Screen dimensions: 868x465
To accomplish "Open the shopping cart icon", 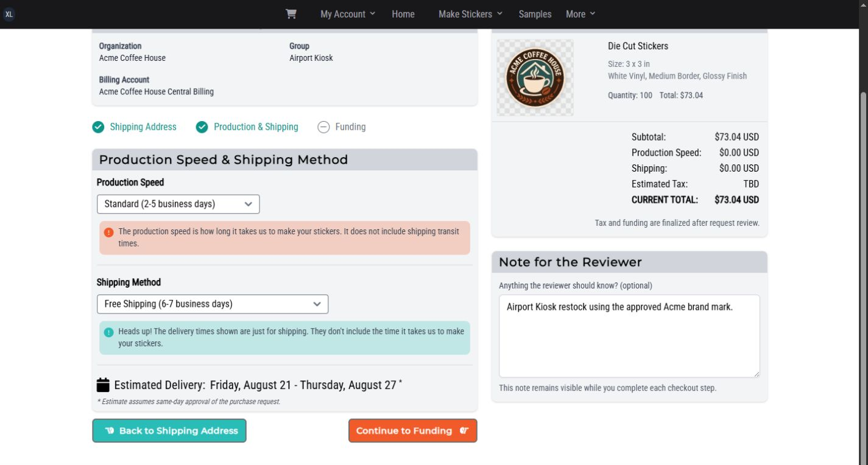I will point(291,14).
